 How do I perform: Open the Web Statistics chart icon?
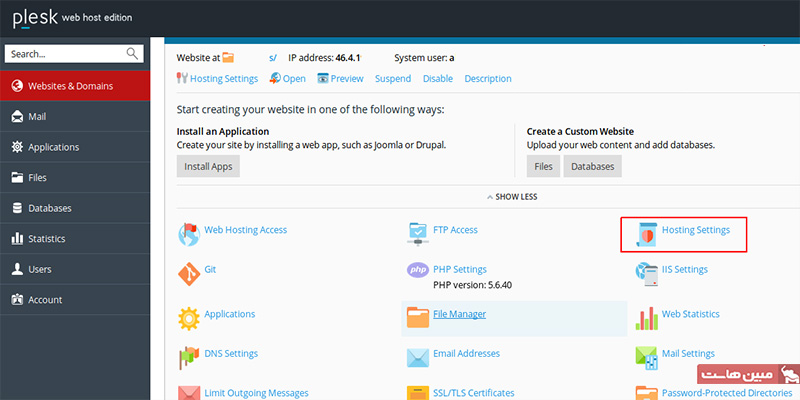coord(646,317)
